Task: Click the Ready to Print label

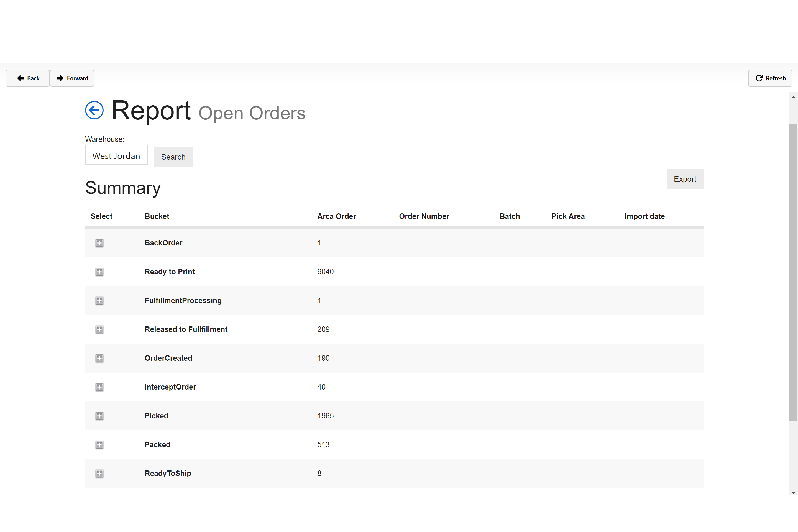Action: pyautogui.click(x=170, y=272)
